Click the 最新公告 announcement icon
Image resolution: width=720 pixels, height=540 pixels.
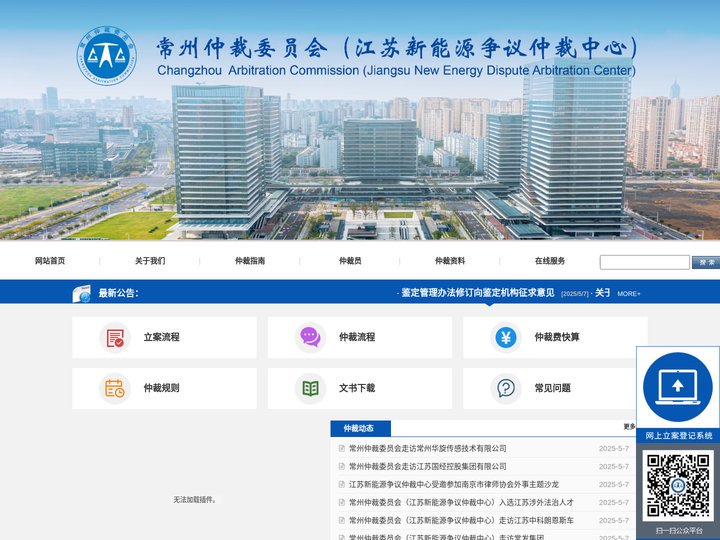pyautogui.click(x=82, y=293)
